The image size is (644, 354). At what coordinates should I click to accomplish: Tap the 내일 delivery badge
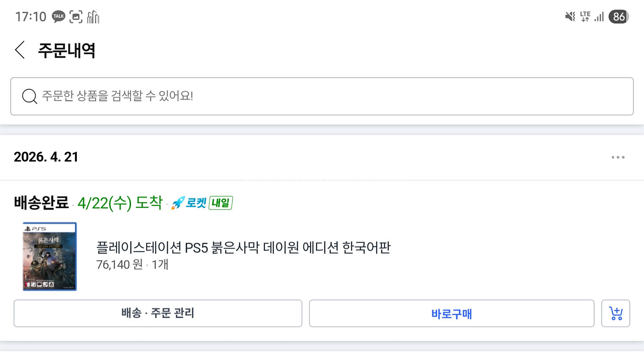(221, 203)
